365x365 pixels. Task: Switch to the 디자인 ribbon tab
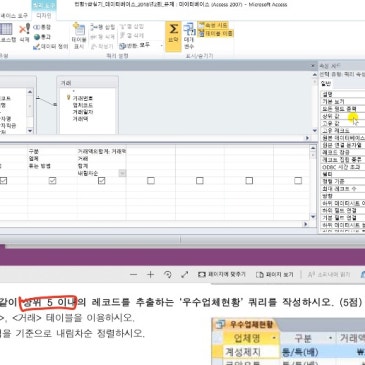44,16
